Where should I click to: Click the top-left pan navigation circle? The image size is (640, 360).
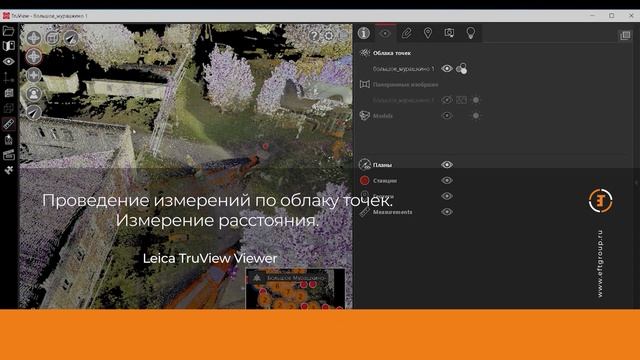click(33, 38)
